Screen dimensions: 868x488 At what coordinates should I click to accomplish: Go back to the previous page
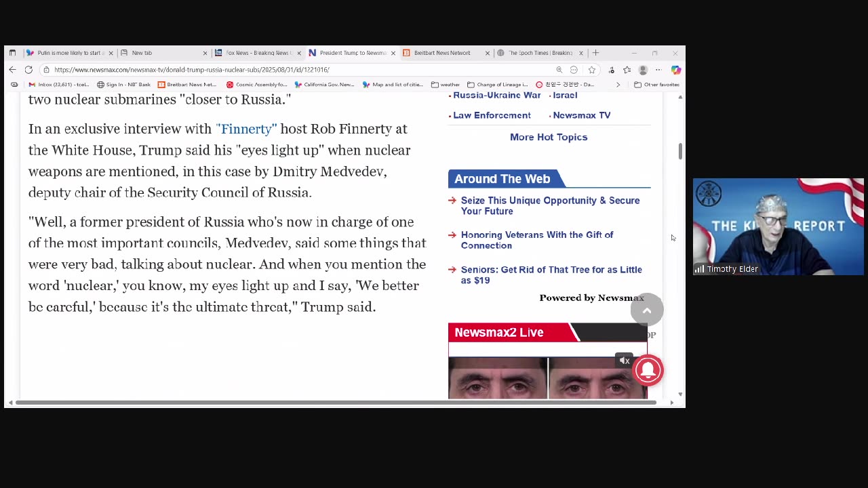click(x=12, y=70)
